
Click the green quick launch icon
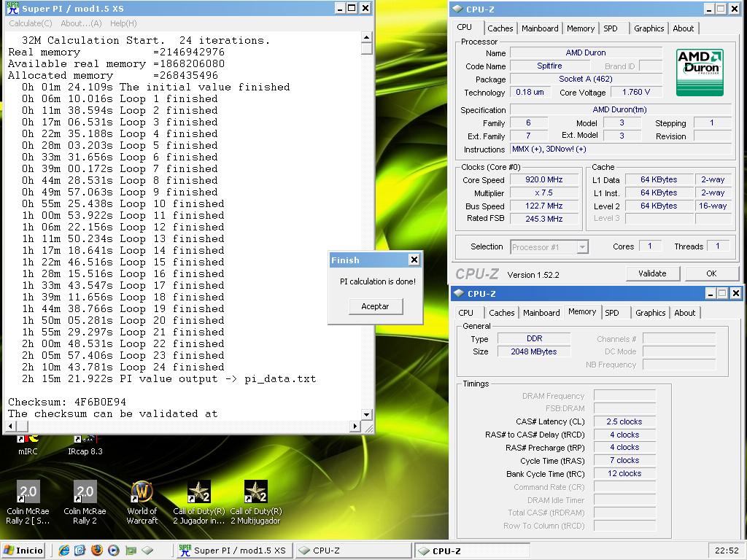pos(131,551)
